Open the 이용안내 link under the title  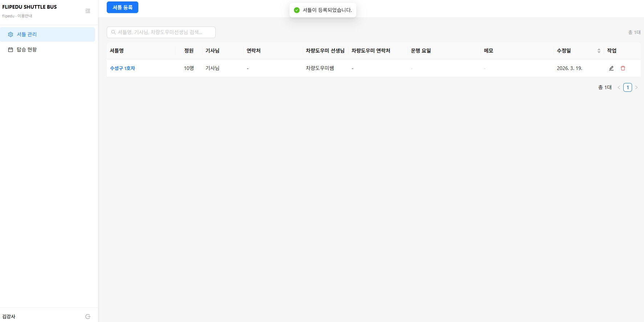tap(25, 16)
